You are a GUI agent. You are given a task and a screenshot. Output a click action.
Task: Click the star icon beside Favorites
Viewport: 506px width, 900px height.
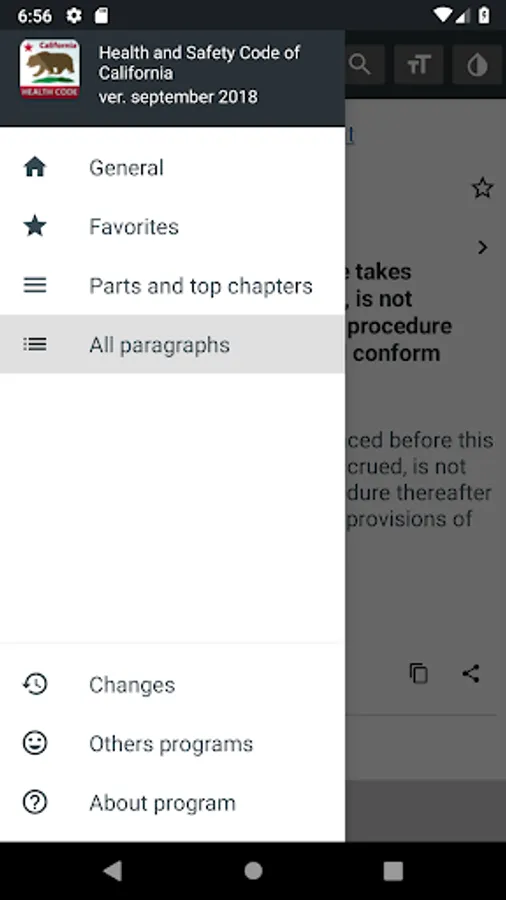tap(35, 226)
